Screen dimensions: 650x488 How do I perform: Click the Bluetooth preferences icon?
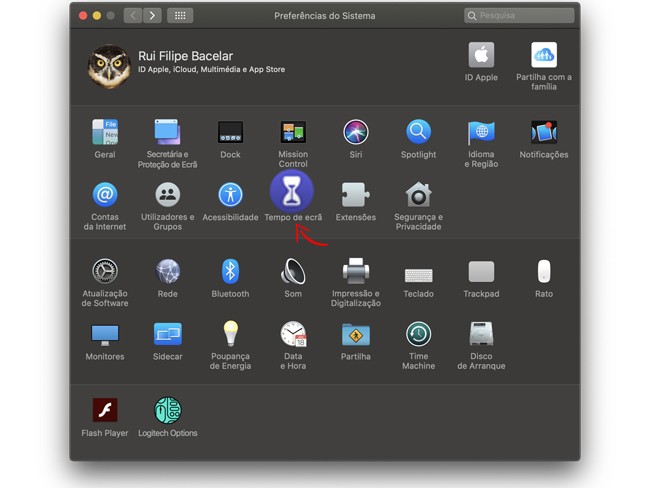pyautogui.click(x=230, y=271)
